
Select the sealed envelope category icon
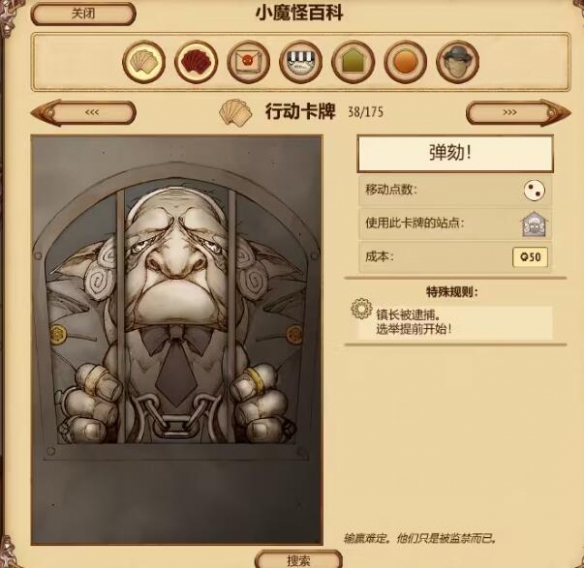click(x=248, y=62)
